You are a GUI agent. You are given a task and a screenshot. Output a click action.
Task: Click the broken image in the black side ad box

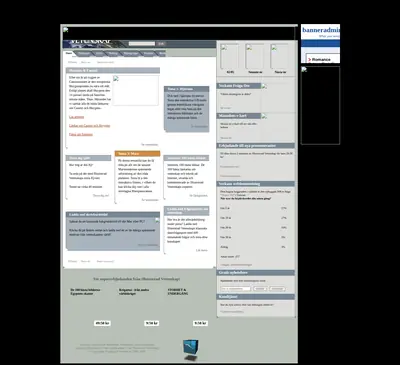pos(304,69)
